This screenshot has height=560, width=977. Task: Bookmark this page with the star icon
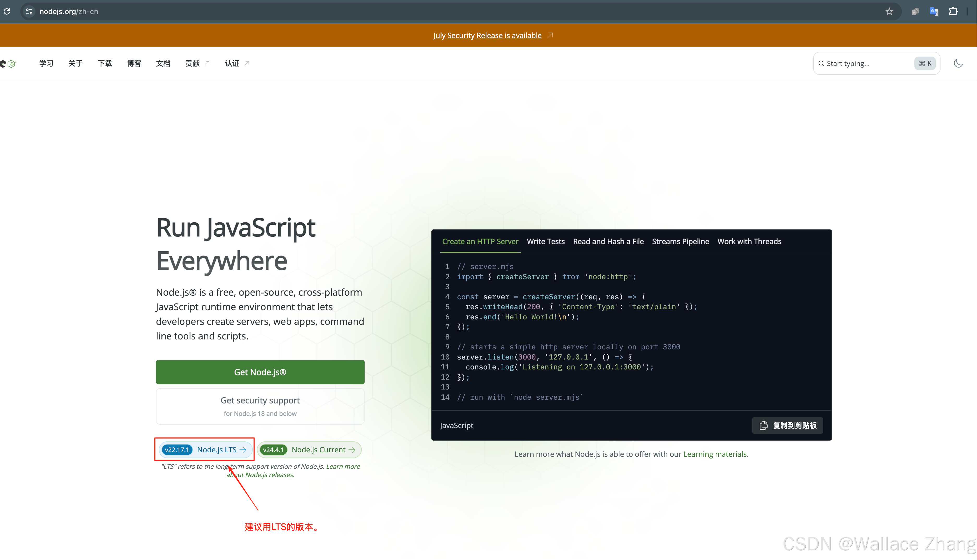point(889,11)
